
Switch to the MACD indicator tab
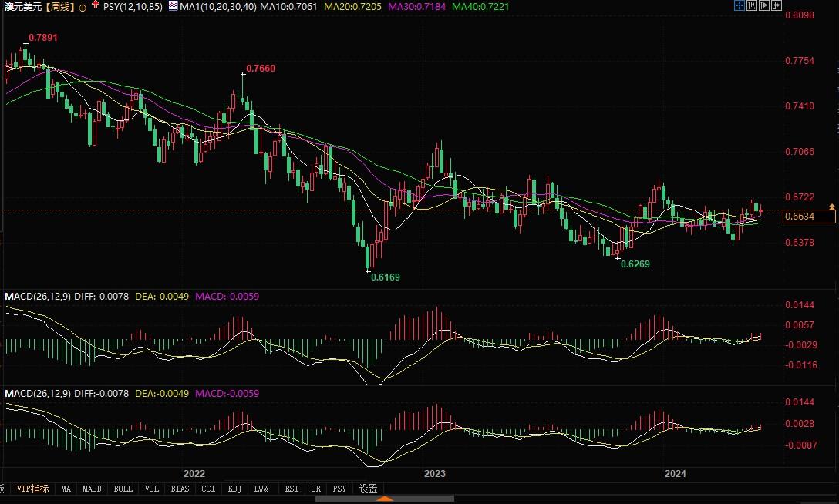(93, 489)
